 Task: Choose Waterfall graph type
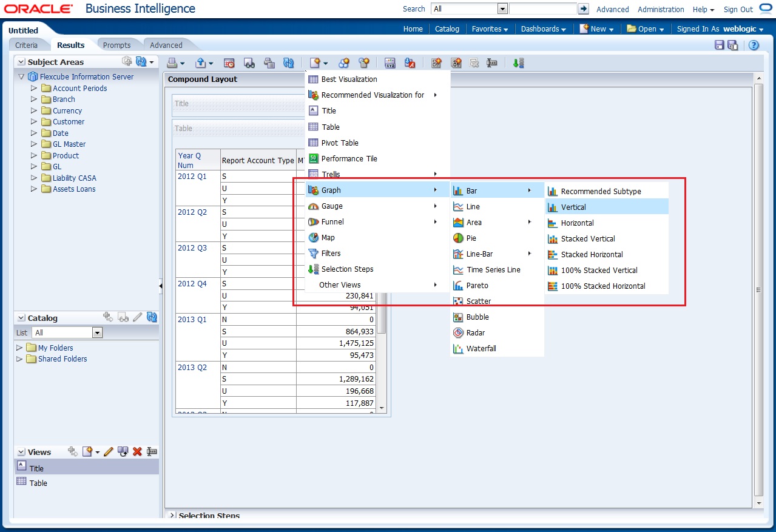(x=498, y=348)
